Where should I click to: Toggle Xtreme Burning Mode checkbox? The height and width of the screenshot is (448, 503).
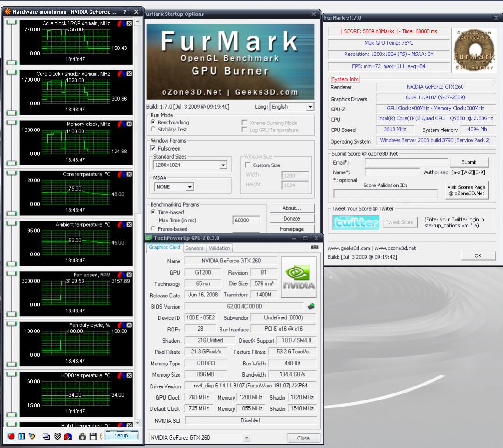pyautogui.click(x=244, y=123)
